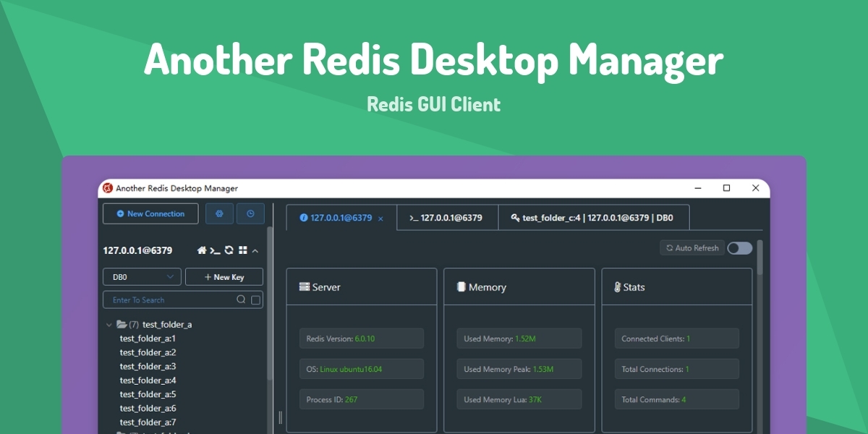The image size is (868, 434).
Task: Click the Stats thermometer icon
Action: 618,287
